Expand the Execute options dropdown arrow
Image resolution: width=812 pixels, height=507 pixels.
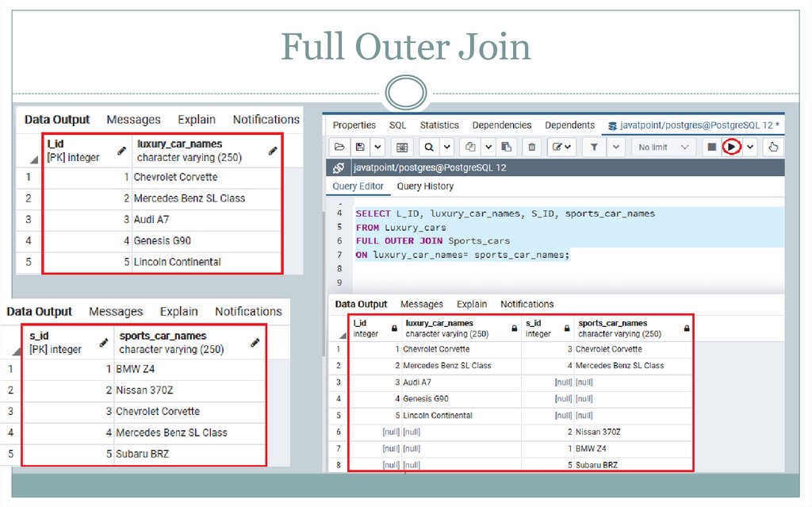750,148
